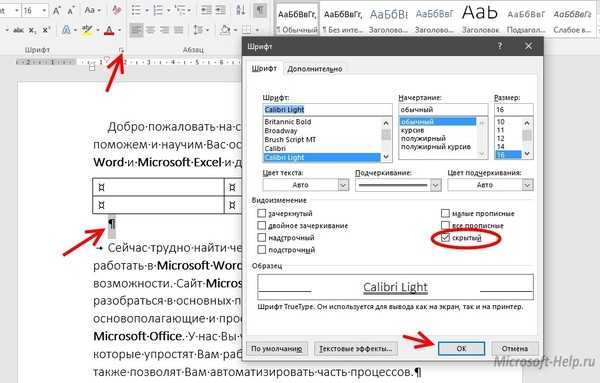
Task: Click the Отмена button
Action: click(x=515, y=349)
